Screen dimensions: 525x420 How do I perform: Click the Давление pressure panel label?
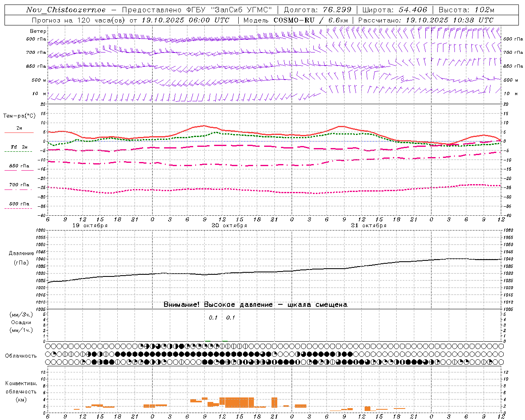pos(21,253)
